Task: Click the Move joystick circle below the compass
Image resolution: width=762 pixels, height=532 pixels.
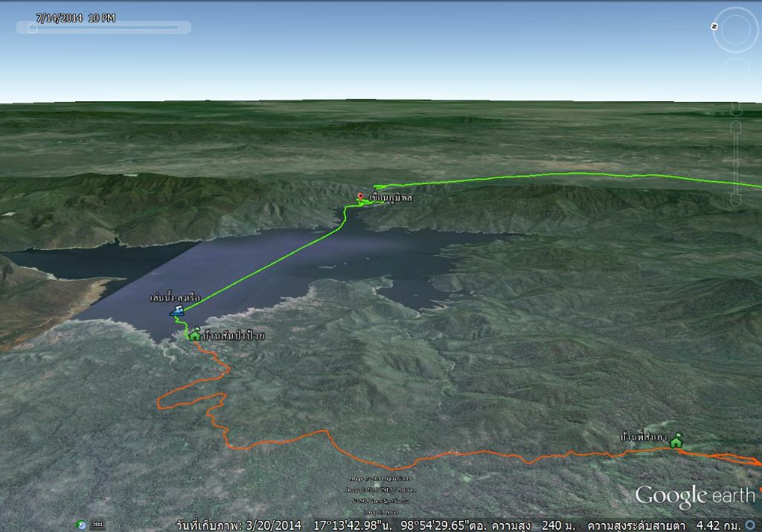Action: pyautogui.click(x=736, y=72)
